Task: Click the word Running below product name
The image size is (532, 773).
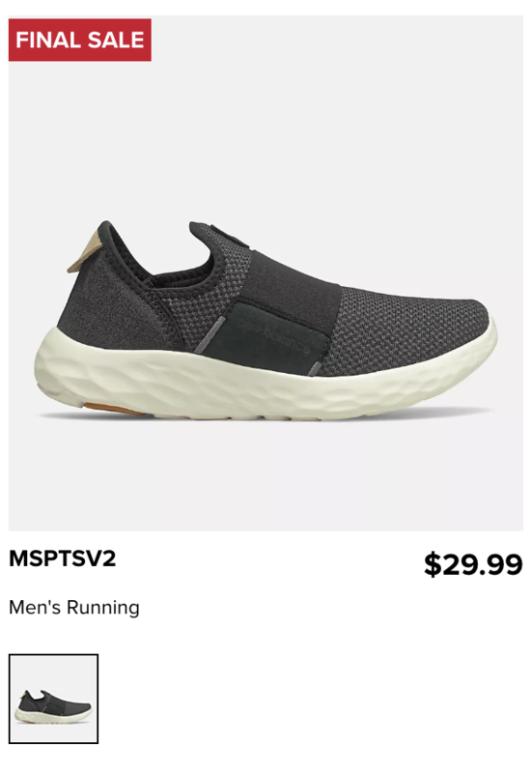Action: pyautogui.click(x=103, y=608)
